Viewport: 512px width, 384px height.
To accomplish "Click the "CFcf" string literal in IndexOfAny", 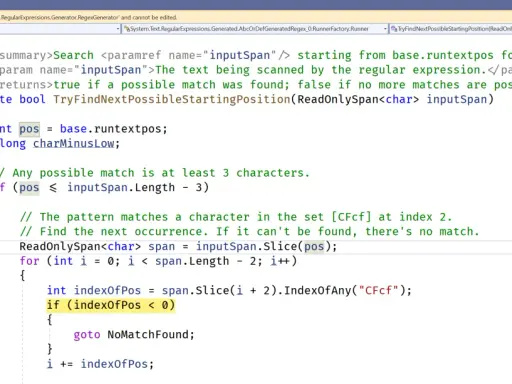I will coord(378,290).
